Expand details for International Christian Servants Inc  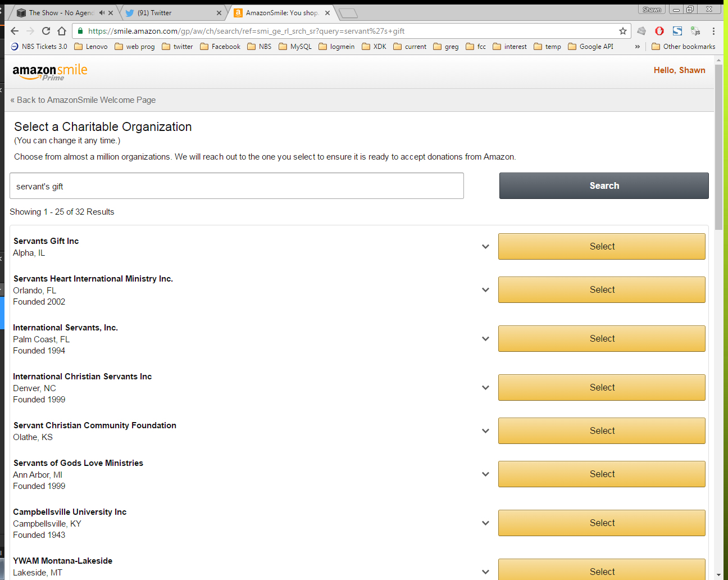pyautogui.click(x=485, y=388)
